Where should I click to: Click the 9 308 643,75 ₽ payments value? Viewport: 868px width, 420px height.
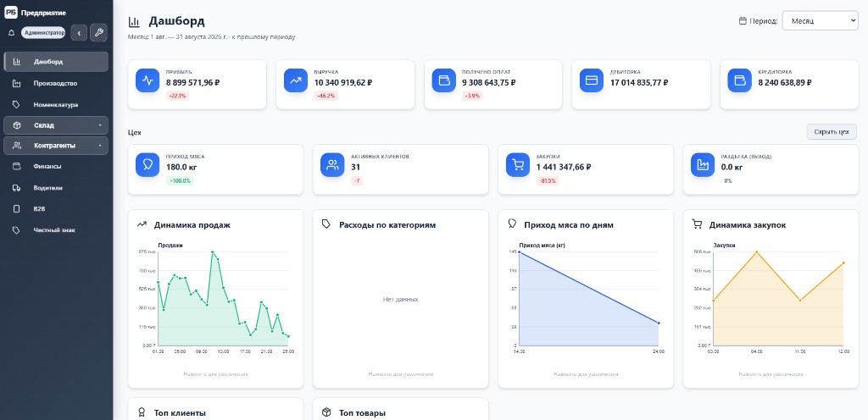(x=489, y=83)
